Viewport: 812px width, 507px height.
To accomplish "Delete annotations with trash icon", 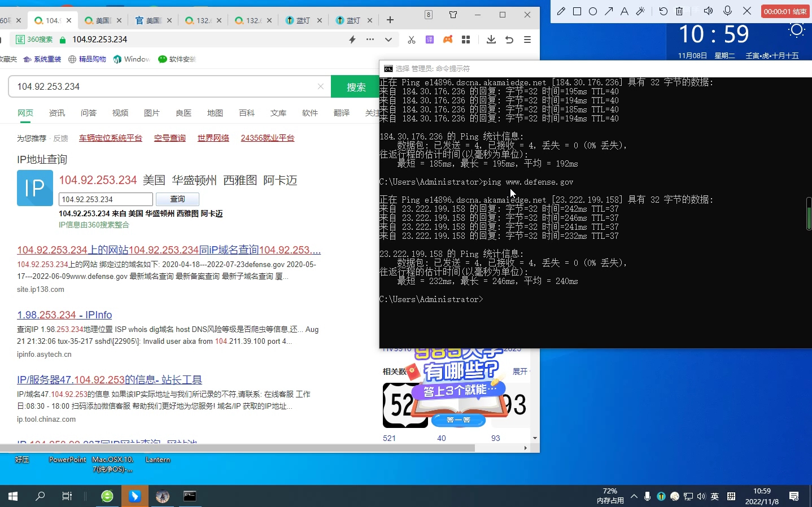I will point(679,11).
